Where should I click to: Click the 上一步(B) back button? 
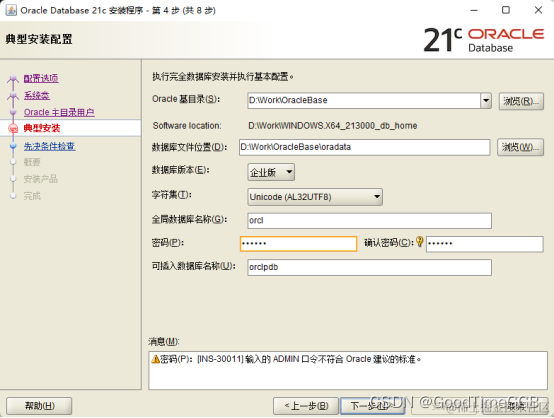click(x=306, y=406)
